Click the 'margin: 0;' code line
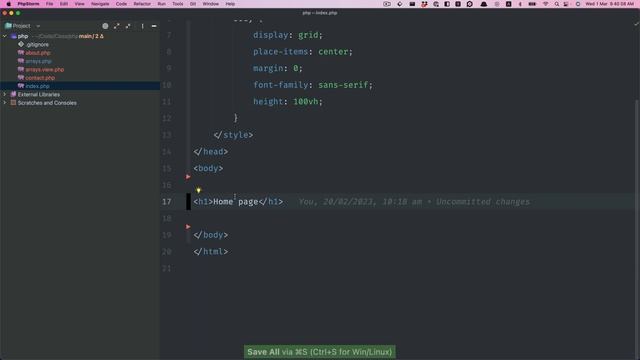 (x=278, y=68)
